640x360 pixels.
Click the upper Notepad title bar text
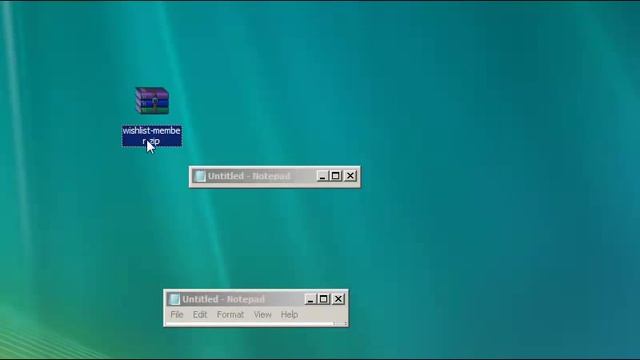coord(249,176)
